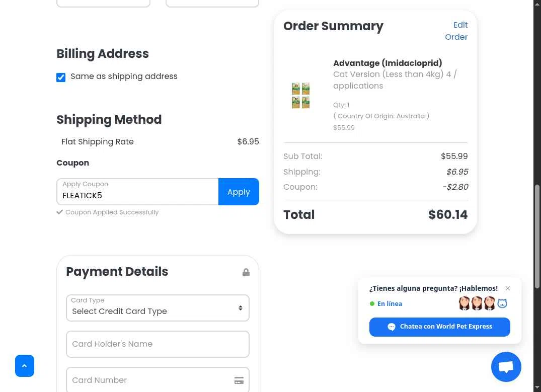Click the chat agents avatar group

click(483, 303)
